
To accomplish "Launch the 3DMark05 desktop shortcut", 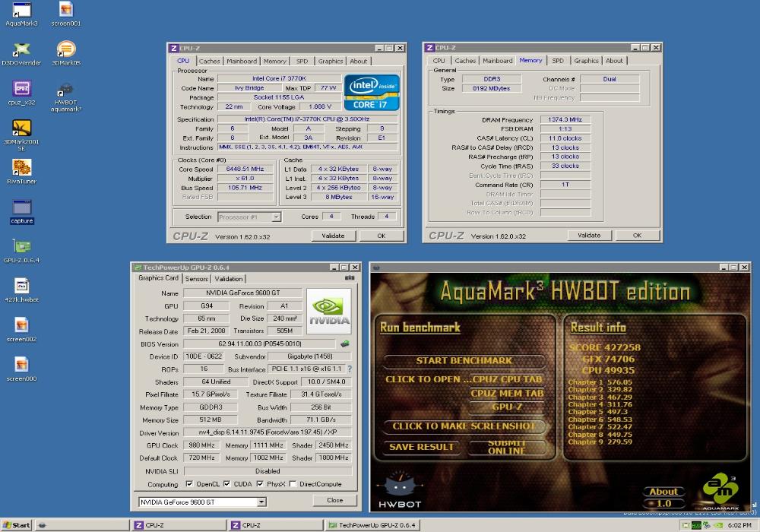I will (66, 54).
